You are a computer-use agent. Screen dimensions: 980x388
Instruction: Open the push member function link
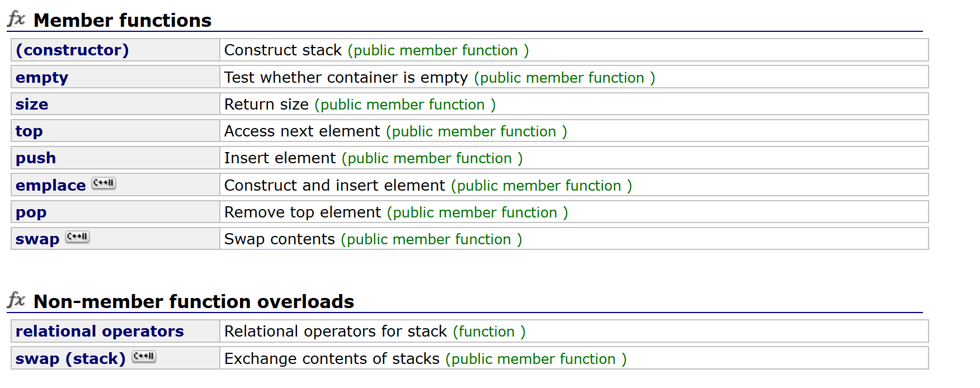36,158
